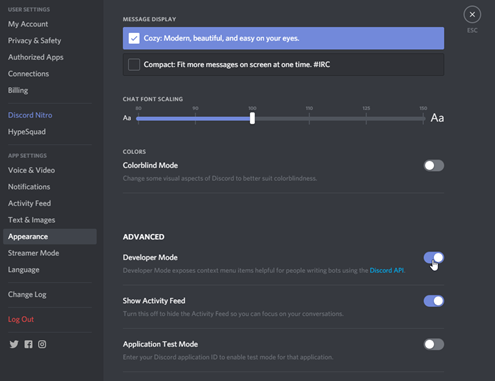The width and height of the screenshot is (495, 381).
Task: Disable the Developer Mode toggle
Action: coord(434,257)
